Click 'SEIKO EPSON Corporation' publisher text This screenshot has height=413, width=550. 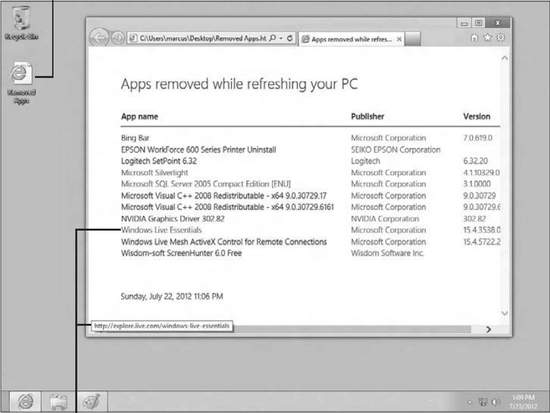tap(396, 149)
